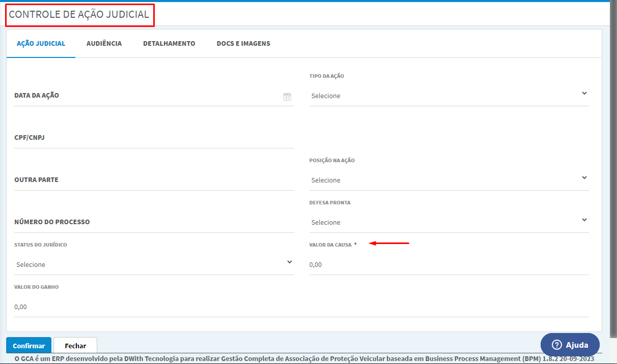This screenshot has width=617, height=364.
Task: Focus the CPF/CNPJ input field
Action: pos(154,138)
